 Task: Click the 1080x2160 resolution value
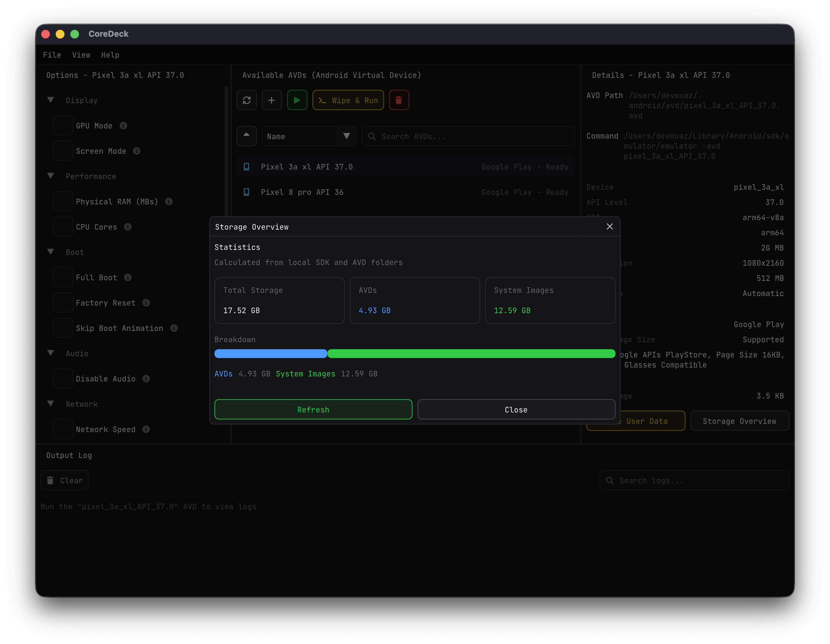[x=763, y=263]
